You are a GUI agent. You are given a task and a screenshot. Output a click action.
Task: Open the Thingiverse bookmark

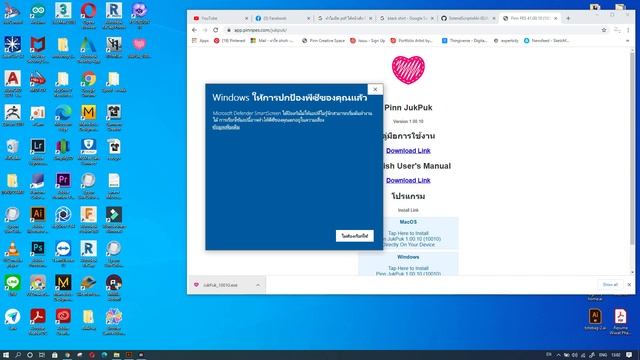(465, 41)
